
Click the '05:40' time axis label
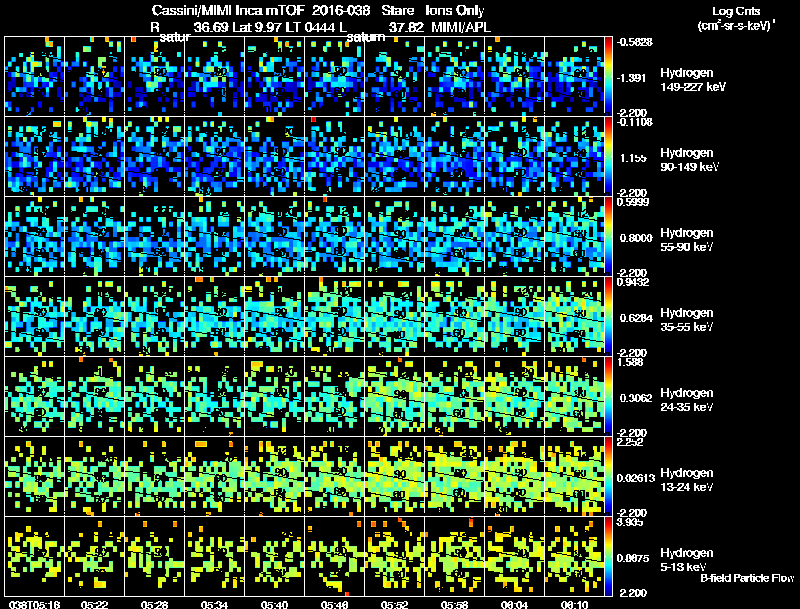pyautogui.click(x=274, y=604)
